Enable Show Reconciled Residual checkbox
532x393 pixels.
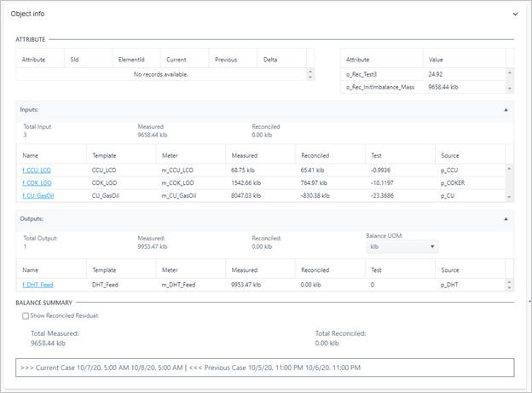point(26,315)
